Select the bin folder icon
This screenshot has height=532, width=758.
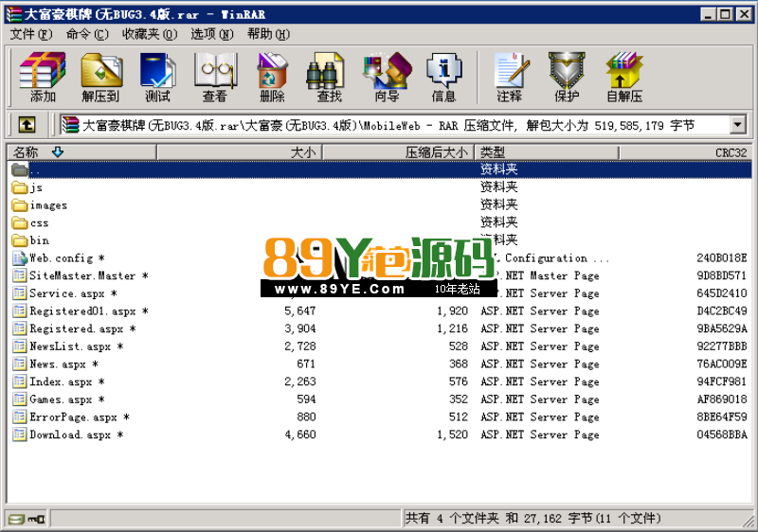[19, 239]
